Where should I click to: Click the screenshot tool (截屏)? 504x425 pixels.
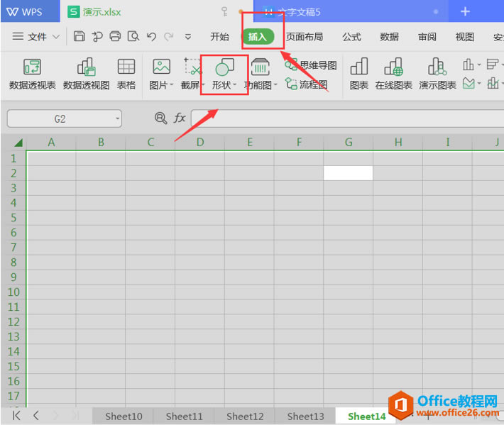tap(192, 74)
